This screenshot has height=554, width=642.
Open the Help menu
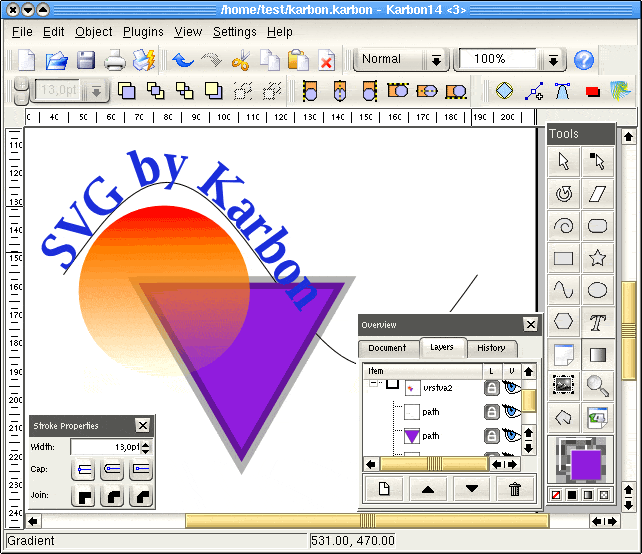(280, 32)
